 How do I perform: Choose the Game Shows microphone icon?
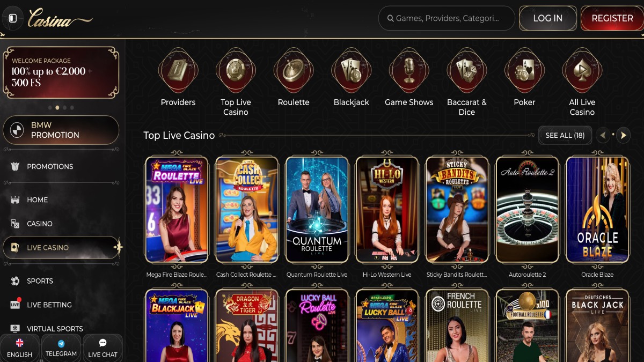[x=409, y=70]
